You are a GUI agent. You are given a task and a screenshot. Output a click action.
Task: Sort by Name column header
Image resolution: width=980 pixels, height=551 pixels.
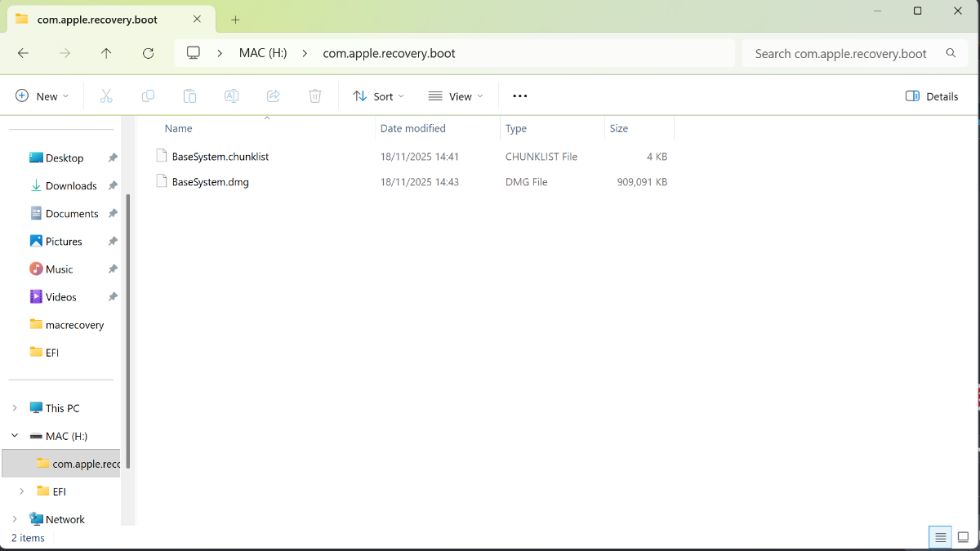(178, 128)
